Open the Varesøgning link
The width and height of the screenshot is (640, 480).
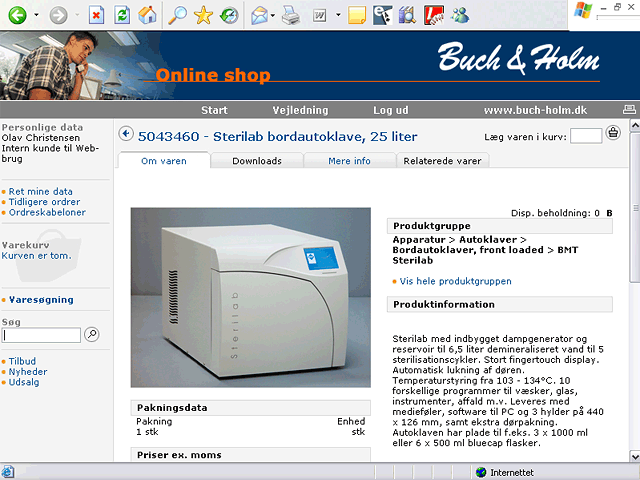coord(41,300)
